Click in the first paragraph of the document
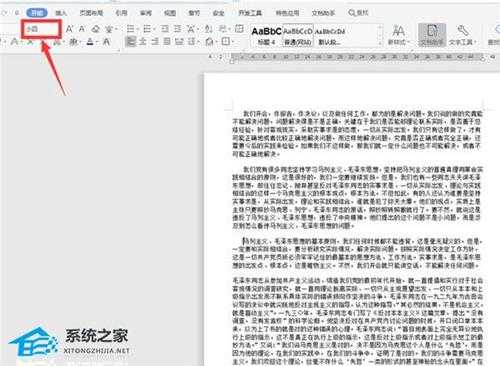This screenshot has height=366, width=500. point(357,134)
